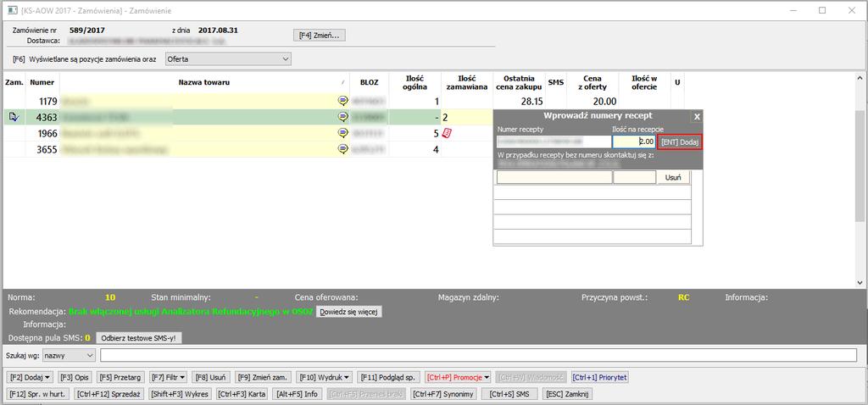Screen dimensions: 868x405
Task: Click the 20.00 offer price cell
Action: (x=592, y=102)
